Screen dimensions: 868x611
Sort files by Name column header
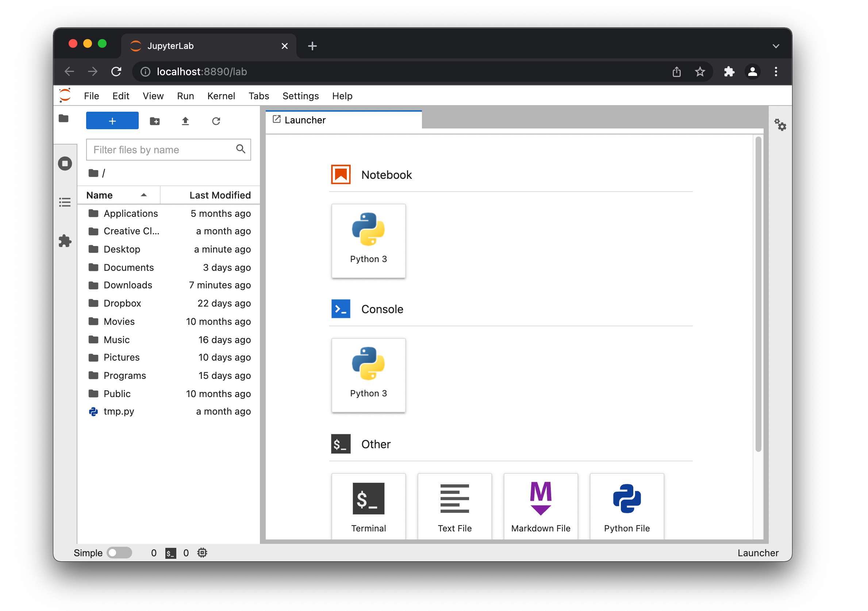tap(119, 195)
